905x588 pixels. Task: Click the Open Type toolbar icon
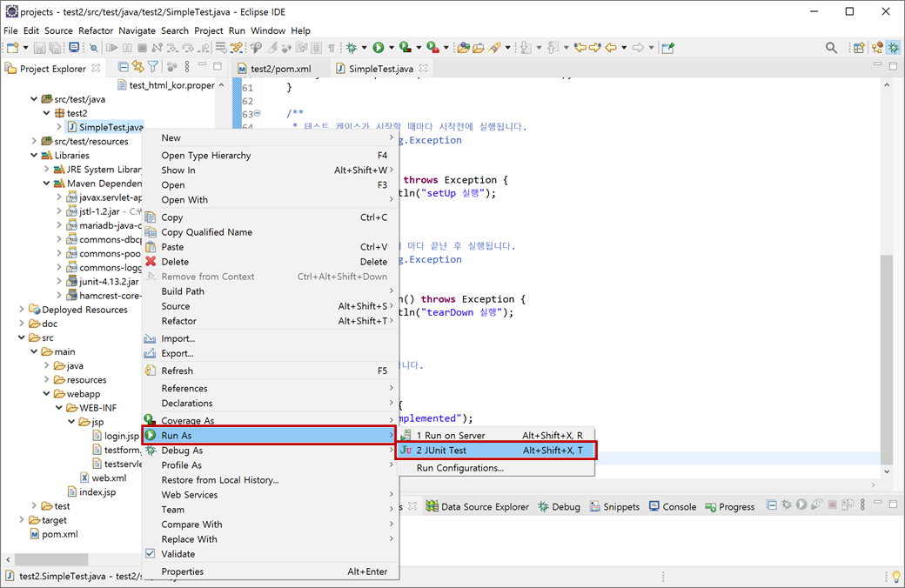pyautogui.click(x=463, y=48)
